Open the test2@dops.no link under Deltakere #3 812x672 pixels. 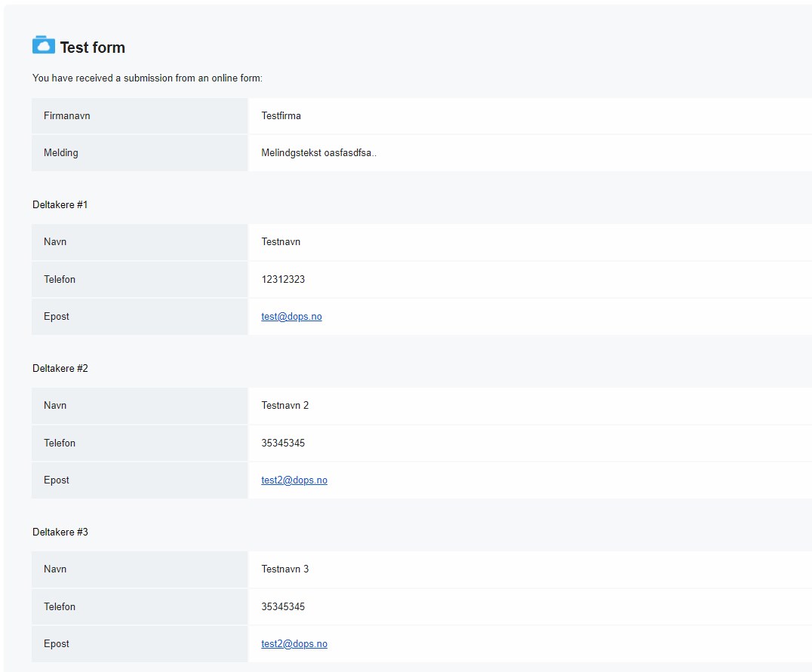[x=294, y=644]
